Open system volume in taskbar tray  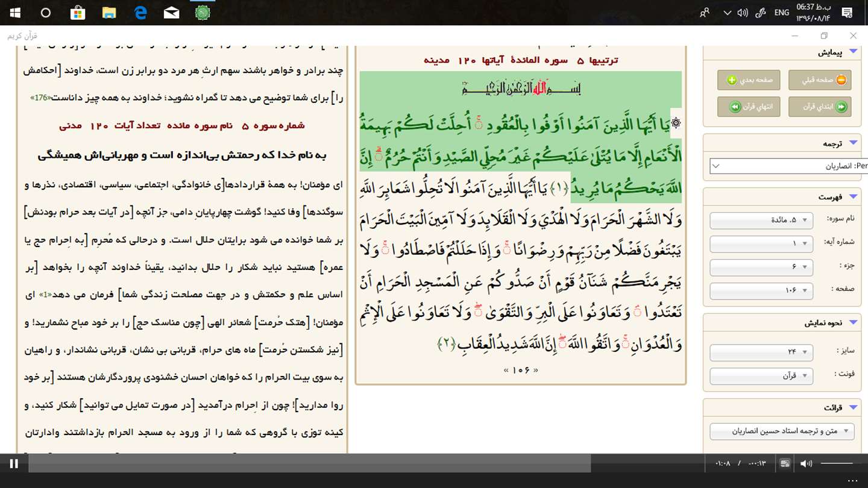click(743, 13)
